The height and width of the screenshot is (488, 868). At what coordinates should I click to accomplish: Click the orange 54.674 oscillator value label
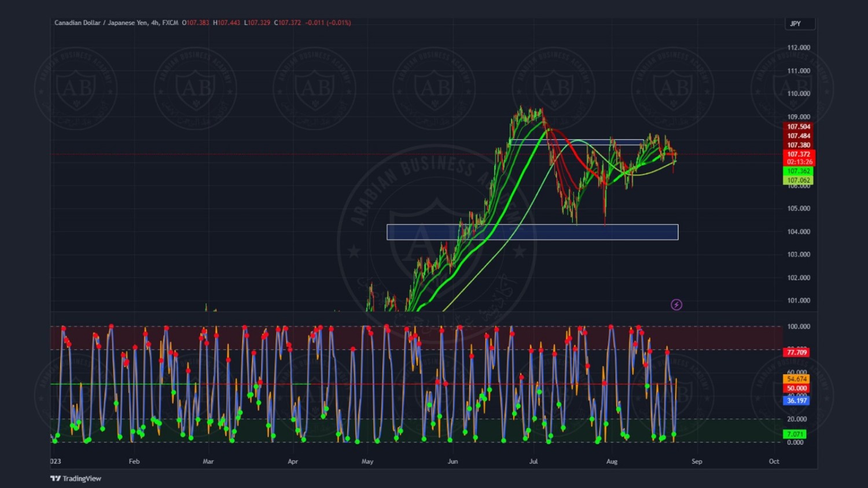796,379
